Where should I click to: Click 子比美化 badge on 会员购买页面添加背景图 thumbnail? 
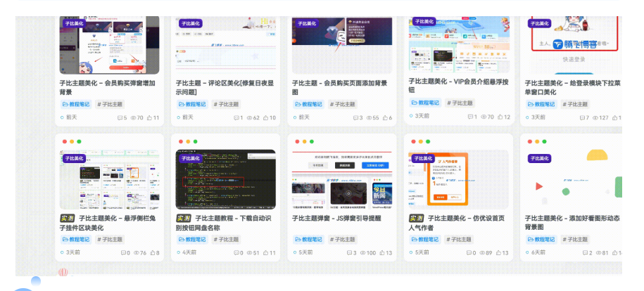tap(307, 23)
